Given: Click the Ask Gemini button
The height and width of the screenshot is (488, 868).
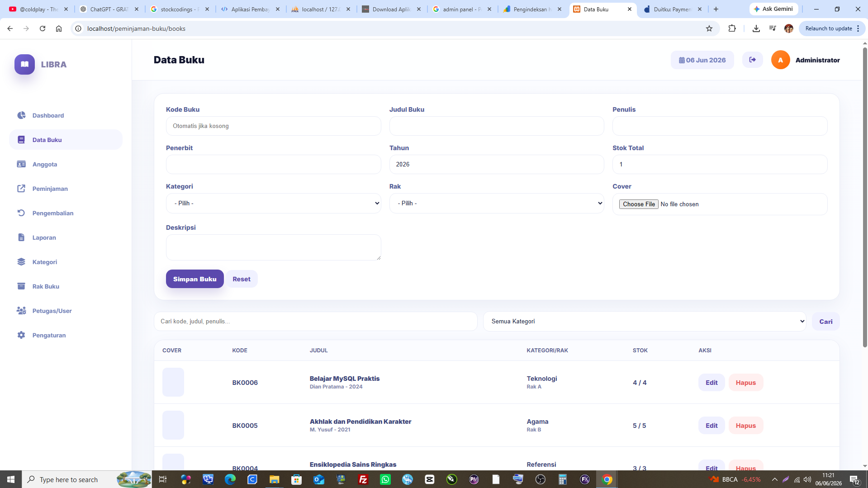Looking at the screenshot, I should click(774, 9).
